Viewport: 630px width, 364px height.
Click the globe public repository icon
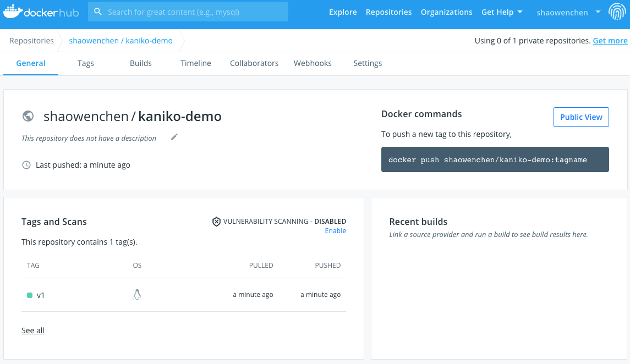coord(28,116)
